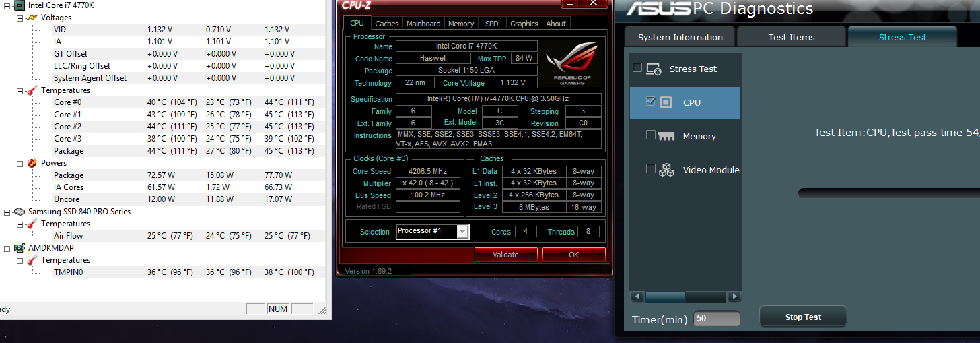Click the Timer(min) input field
Image resolution: width=980 pixels, height=343 pixels.
717,318
